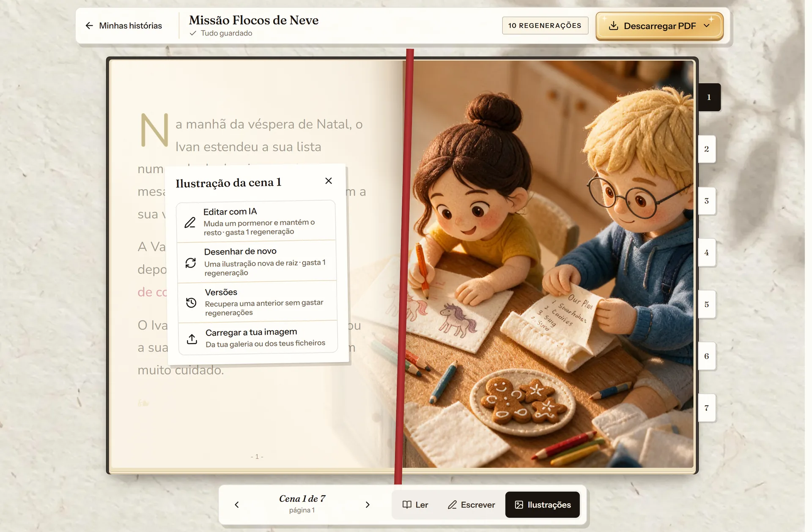Click the refresh icon for Desenhar de novo
Image resolution: width=812 pixels, height=532 pixels.
tap(191, 263)
